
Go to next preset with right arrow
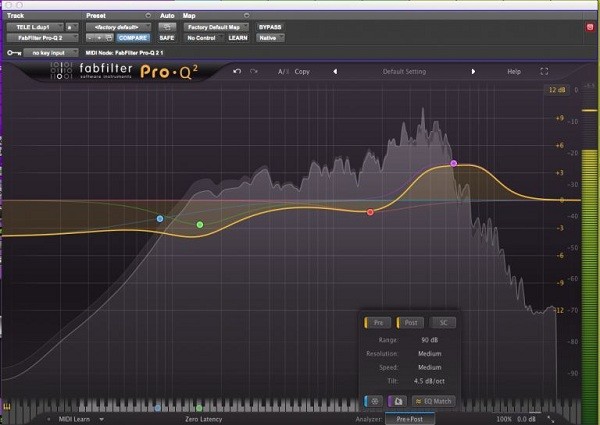coord(474,72)
